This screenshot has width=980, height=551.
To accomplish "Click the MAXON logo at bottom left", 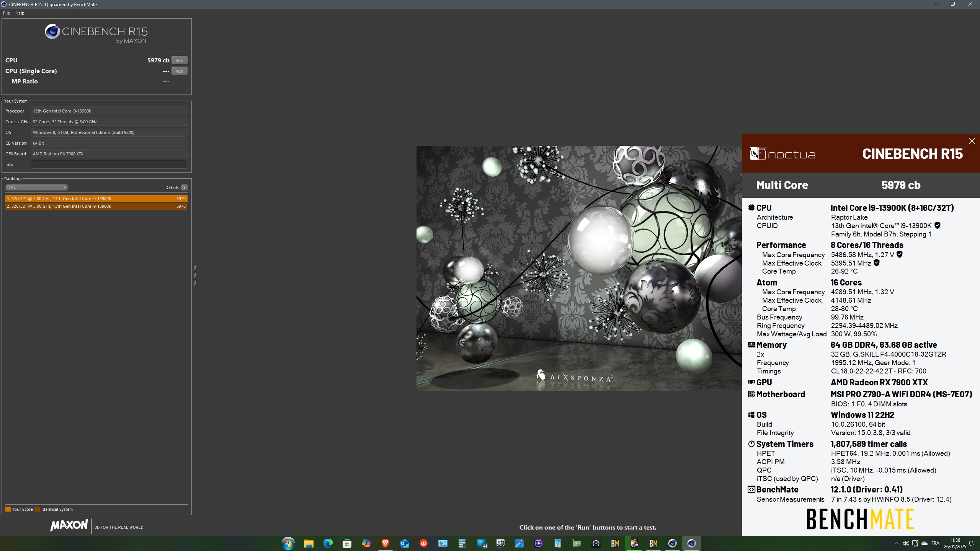I will [x=69, y=525].
